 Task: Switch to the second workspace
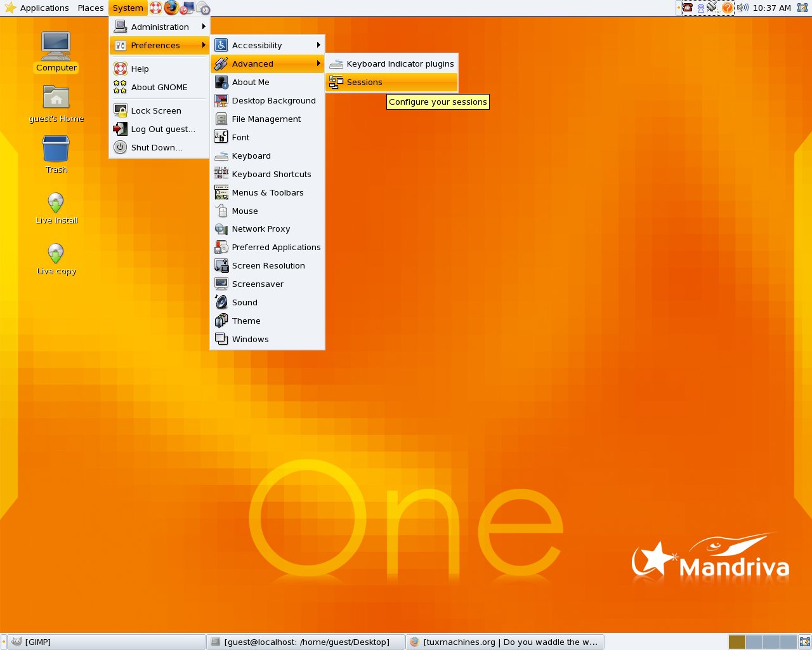754,642
